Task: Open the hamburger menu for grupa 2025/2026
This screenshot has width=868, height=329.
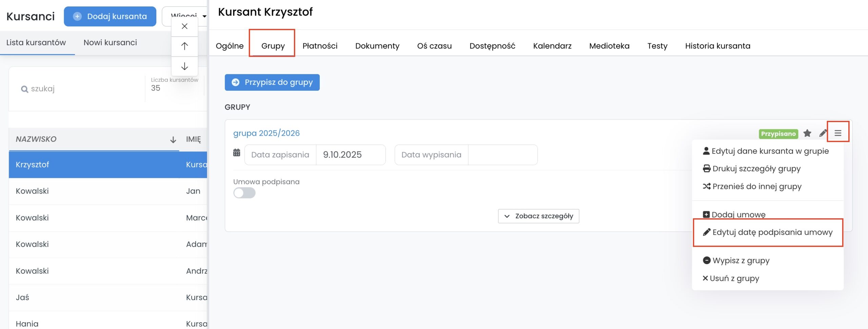Action: point(838,133)
